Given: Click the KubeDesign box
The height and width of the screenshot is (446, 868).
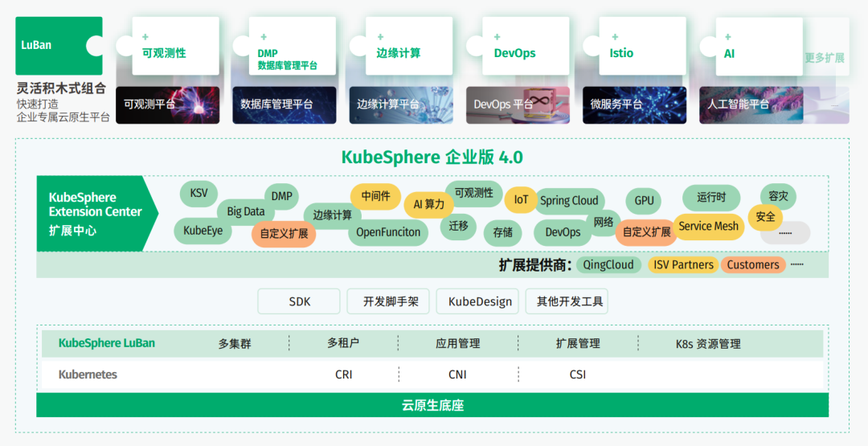Looking at the screenshot, I should [x=477, y=301].
